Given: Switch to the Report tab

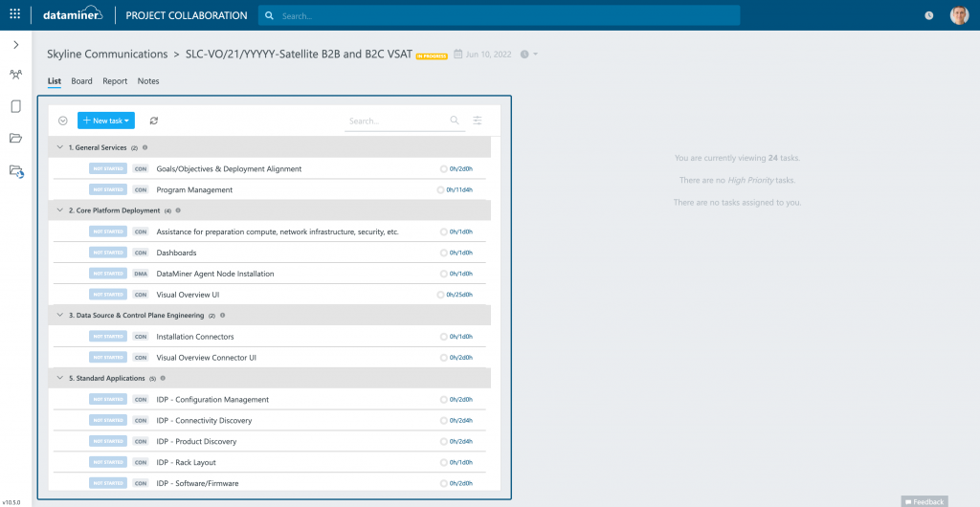Looking at the screenshot, I should click(x=115, y=81).
